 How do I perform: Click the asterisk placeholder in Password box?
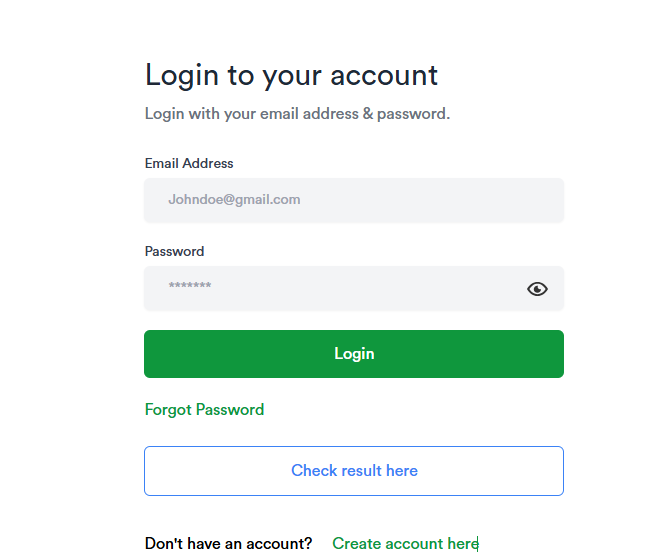[189, 288]
